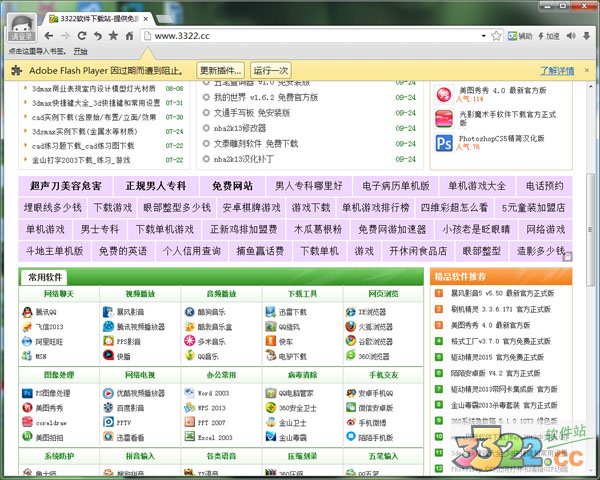
Task: Mute sound with speaker icon
Action: pyautogui.click(x=571, y=36)
